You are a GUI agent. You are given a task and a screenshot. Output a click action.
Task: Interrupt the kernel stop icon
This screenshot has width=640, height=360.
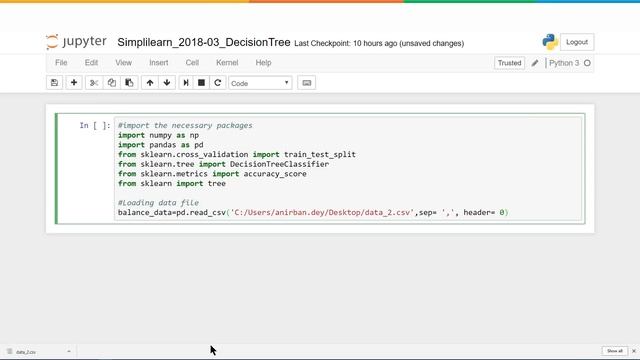201,83
